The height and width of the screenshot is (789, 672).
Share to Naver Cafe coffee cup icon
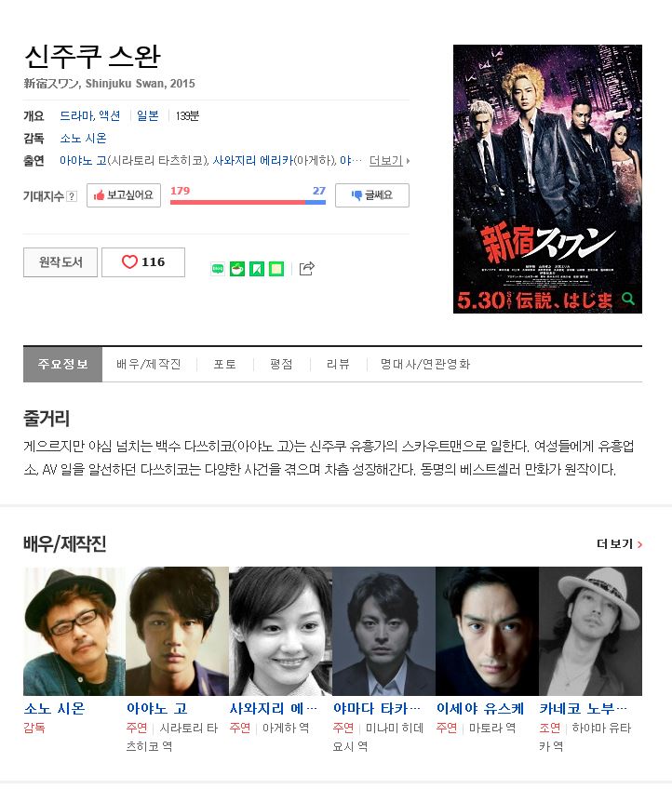tap(237, 269)
